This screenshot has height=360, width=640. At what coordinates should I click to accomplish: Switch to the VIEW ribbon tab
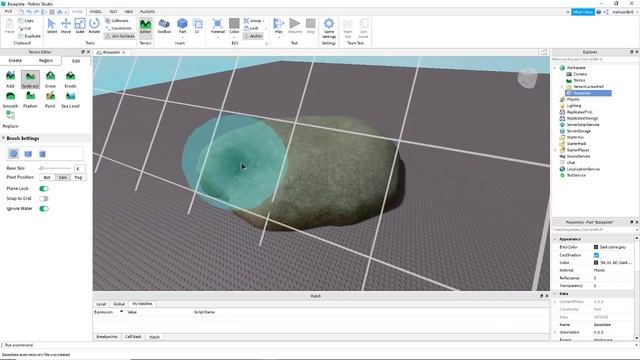coord(129,12)
